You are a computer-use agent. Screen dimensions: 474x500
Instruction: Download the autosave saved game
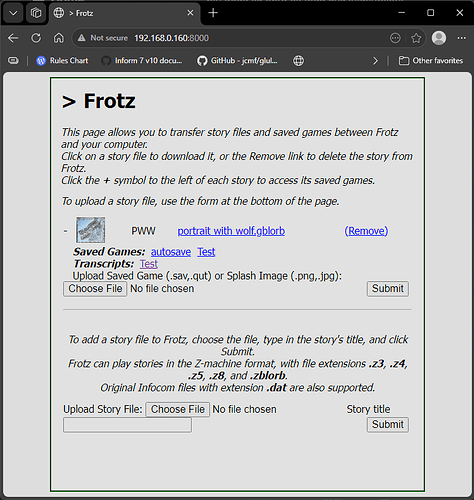171,252
